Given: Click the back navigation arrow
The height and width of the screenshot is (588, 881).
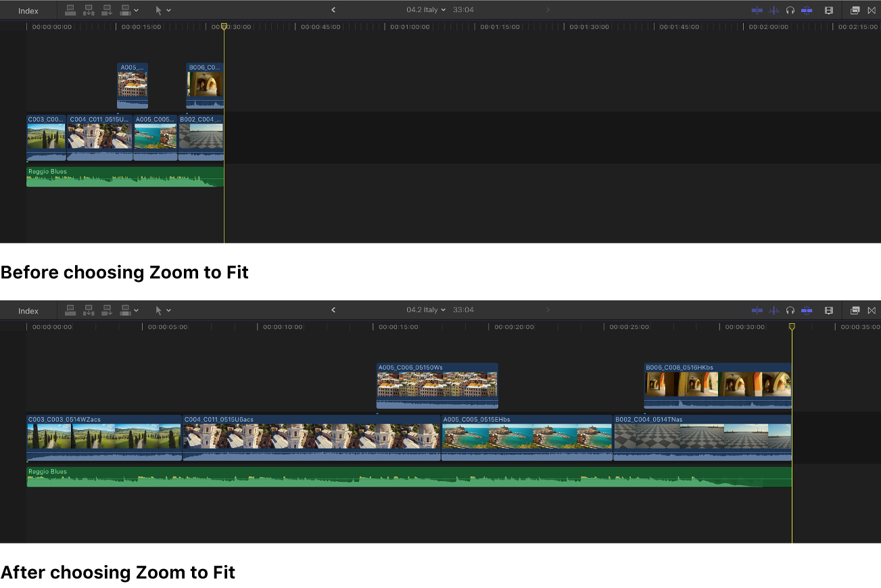Looking at the screenshot, I should (x=333, y=9).
